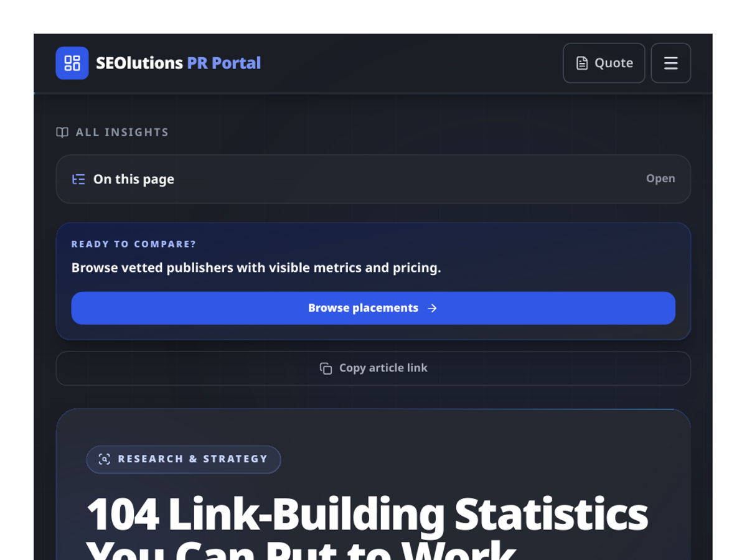Click the Ready to Compare? label
The height and width of the screenshot is (560, 747).
pos(134,244)
